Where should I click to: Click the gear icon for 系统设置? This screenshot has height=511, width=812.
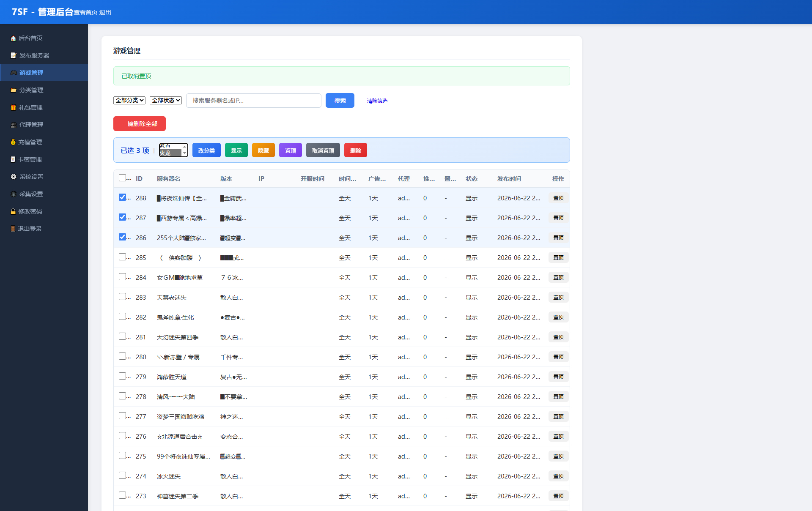pos(14,177)
